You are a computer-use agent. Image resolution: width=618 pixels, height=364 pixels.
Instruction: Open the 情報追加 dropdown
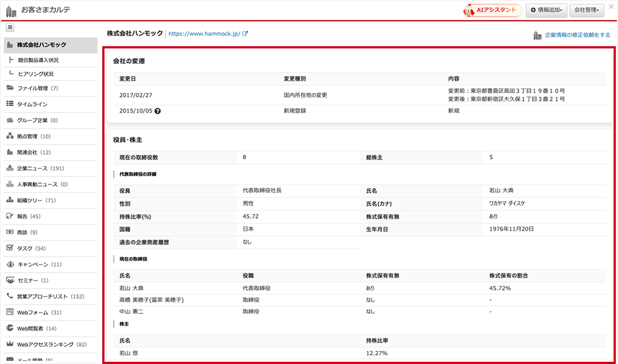pyautogui.click(x=546, y=10)
